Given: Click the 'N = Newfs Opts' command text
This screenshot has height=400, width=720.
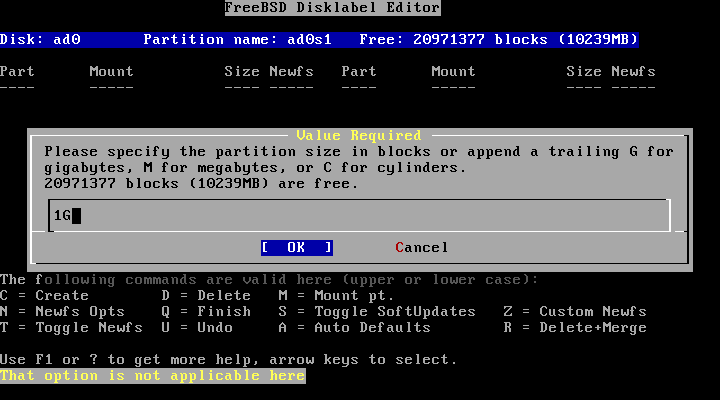Looking at the screenshot, I should [x=62, y=311].
